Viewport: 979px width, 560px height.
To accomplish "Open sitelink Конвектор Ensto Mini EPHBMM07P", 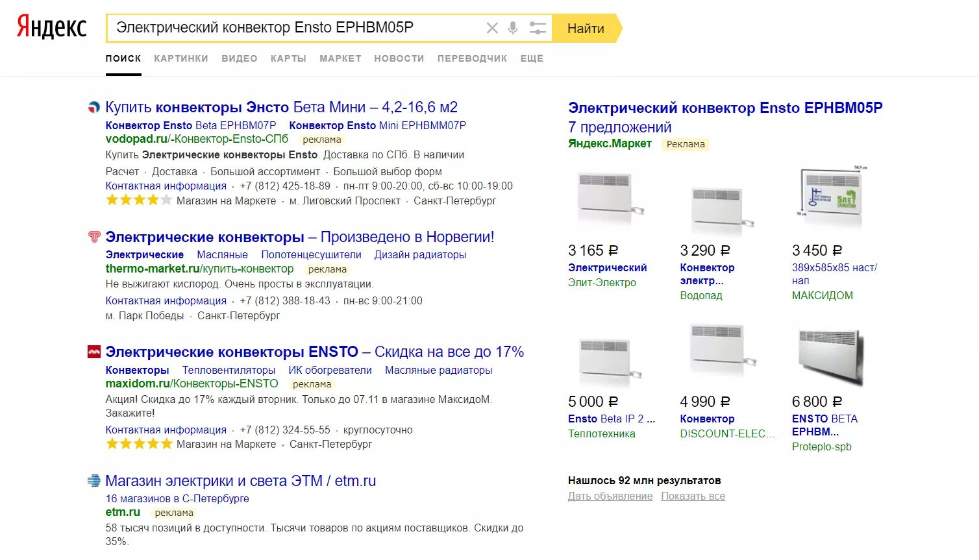I will (x=378, y=125).
